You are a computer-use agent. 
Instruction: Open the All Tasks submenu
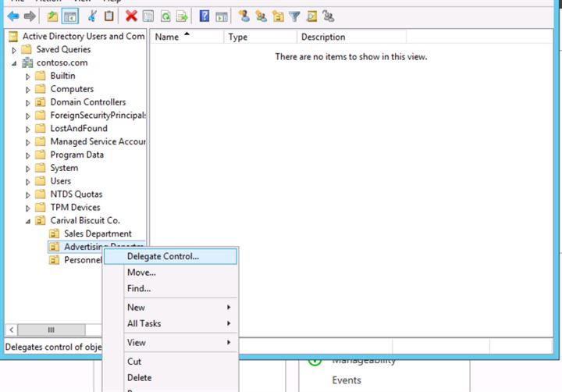coord(144,323)
